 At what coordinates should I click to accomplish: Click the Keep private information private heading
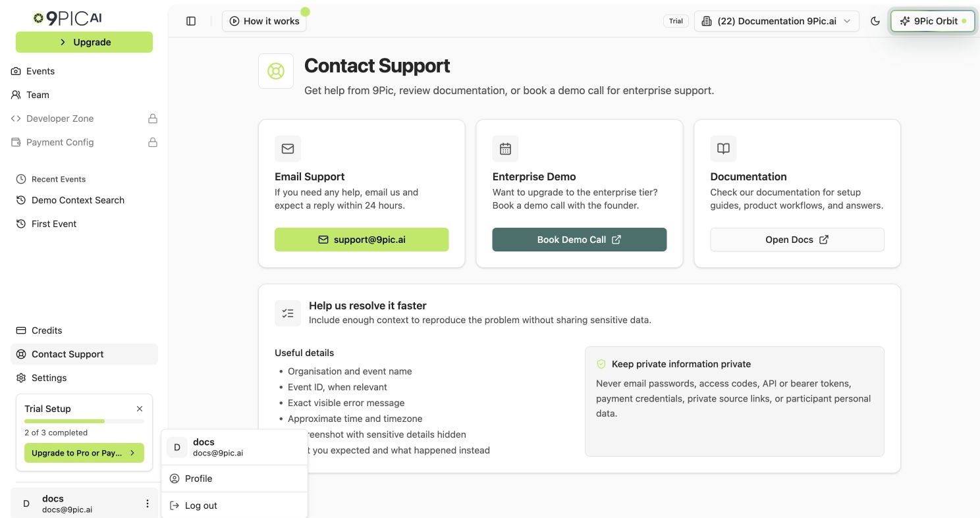click(x=681, y=364)
